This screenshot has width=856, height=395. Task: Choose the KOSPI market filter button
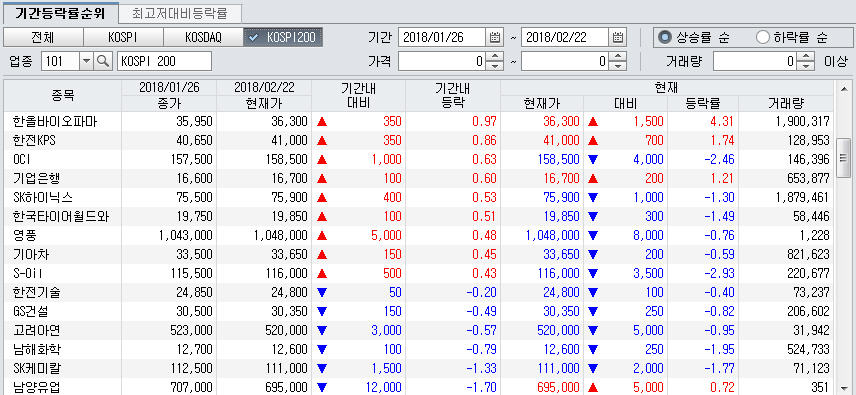point(123,38)
